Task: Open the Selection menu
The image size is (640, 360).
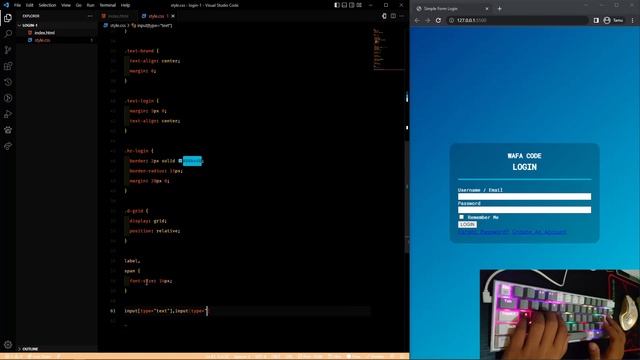Action: 47,5
